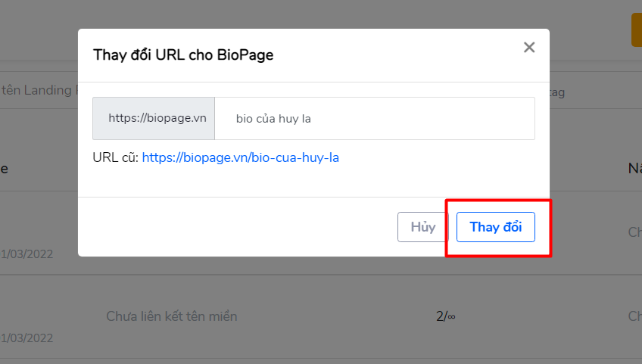Focus the BioPage URL slug input field
Screen dimensions: 642x364
click(375, 118)
